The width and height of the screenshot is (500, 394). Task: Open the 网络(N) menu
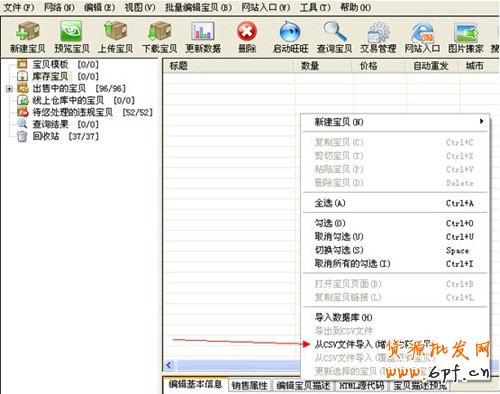point(59,7)
